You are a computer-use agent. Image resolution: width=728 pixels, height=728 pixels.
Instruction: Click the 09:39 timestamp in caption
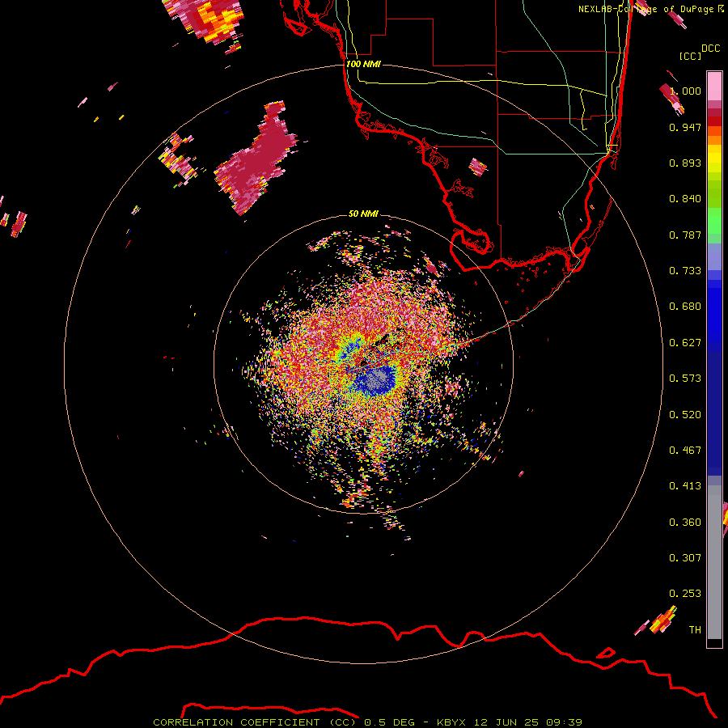pyautogui.click(x=564, y=722)
